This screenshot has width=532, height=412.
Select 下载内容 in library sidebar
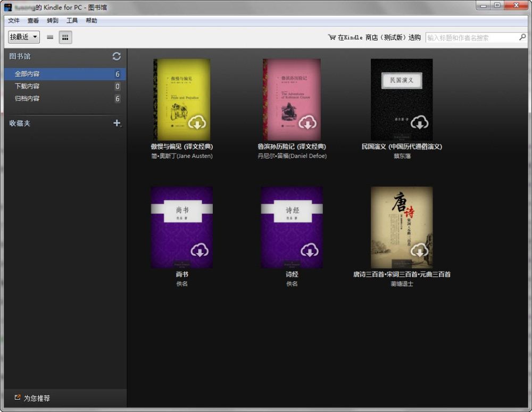click(27, 86)
